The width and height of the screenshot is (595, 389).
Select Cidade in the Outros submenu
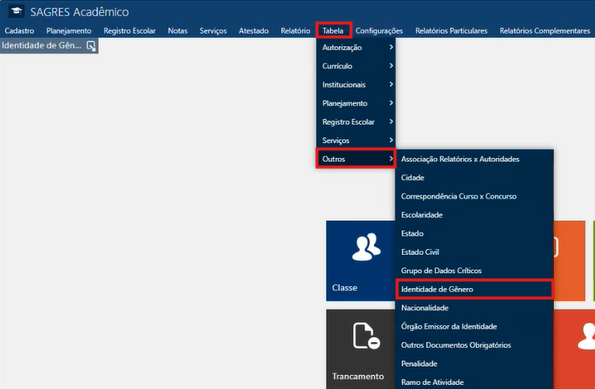click(x=474, y=178)
